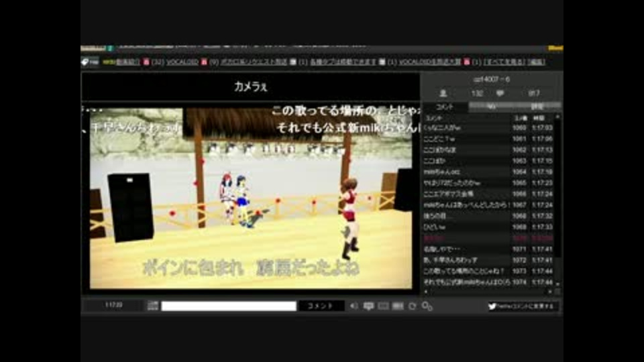Select comment number 1066 row
Viewport: 644px width, 362px height.
tap(488, 194)
